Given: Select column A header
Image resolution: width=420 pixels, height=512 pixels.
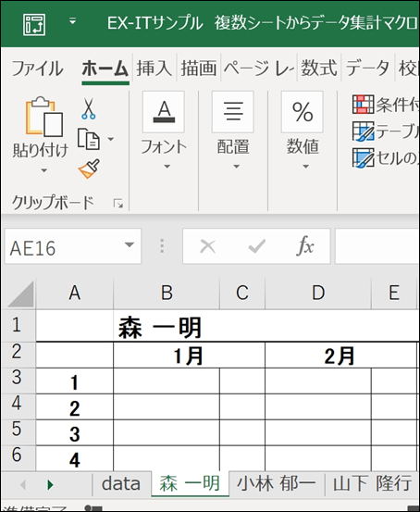Looking at the screenshot, I should click(74, 293).
